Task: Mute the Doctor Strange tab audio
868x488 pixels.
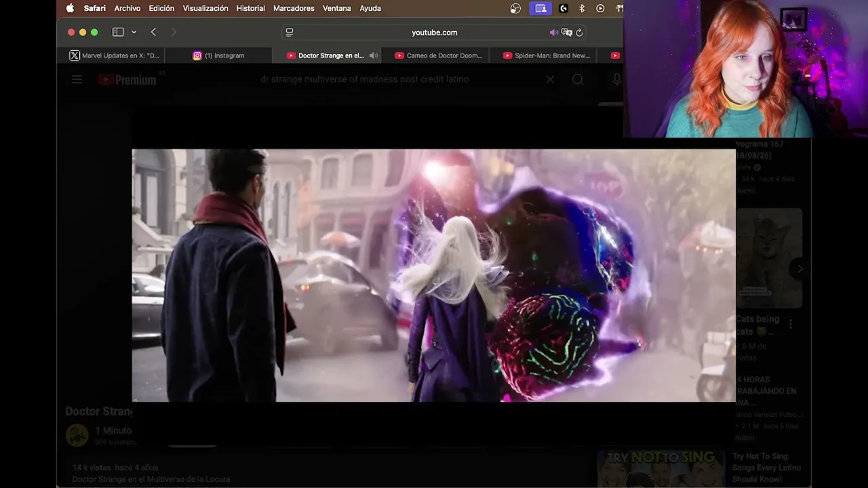Action: click(x=373, y=56)
